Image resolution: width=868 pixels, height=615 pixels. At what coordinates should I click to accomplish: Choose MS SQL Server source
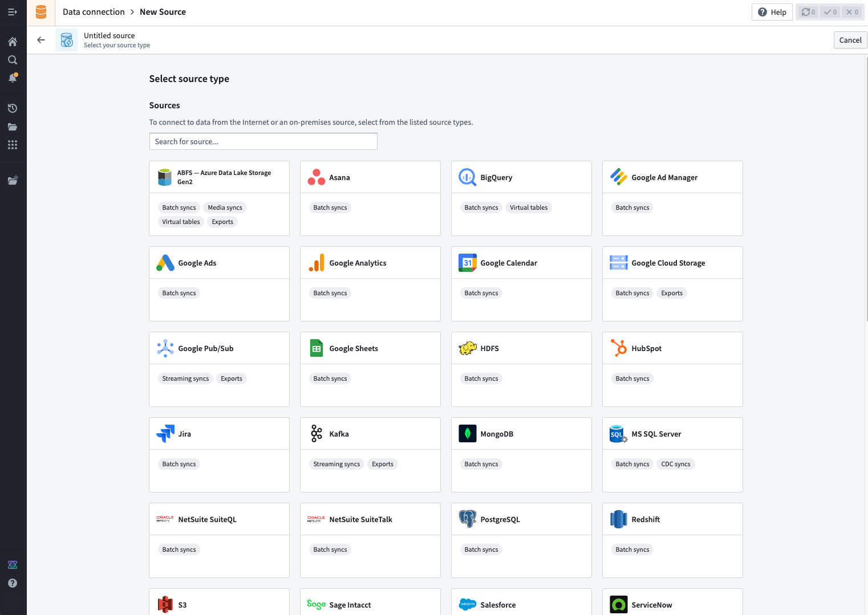click(x=672, y=455)
